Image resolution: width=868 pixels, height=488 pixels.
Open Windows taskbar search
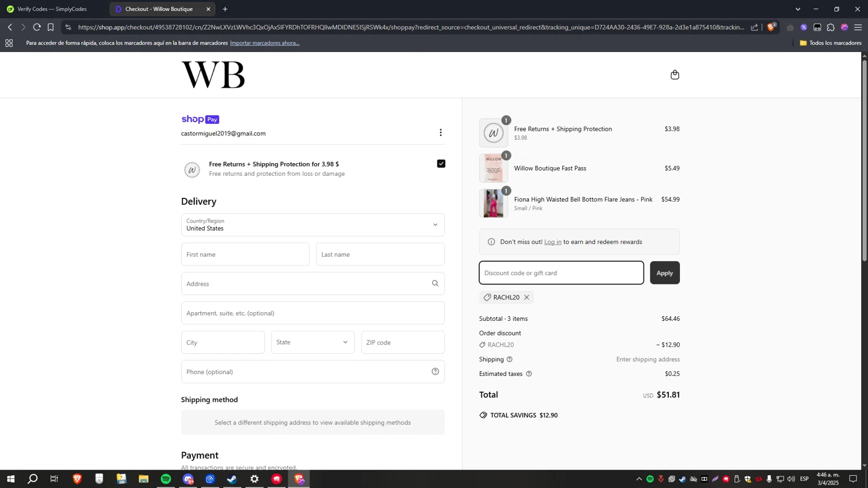[32, 479]
